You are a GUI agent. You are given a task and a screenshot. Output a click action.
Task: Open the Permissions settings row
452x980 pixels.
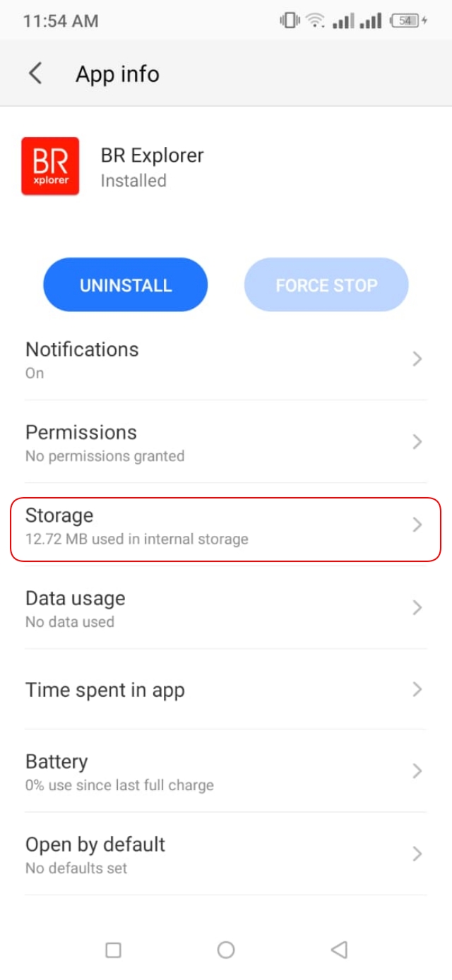[226, 442]
